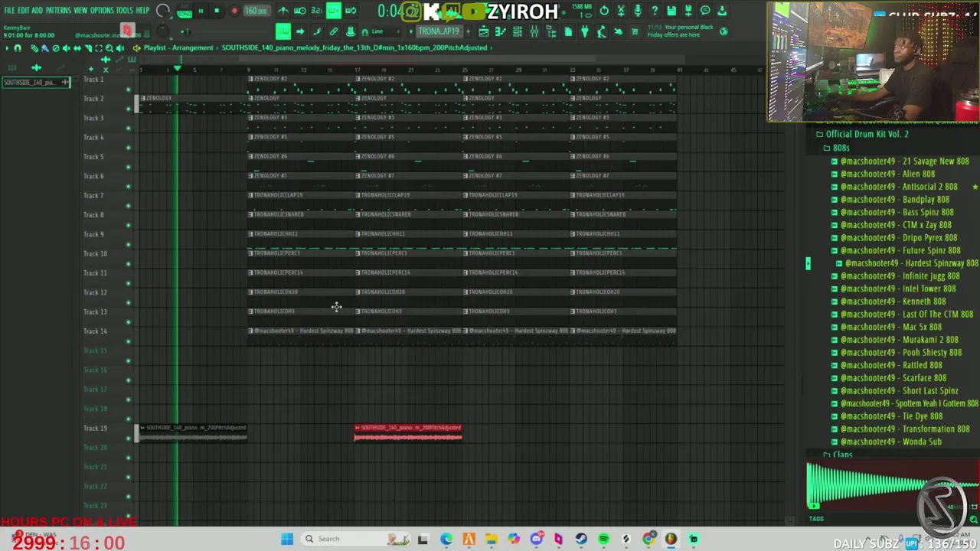Image resolution: width=980 pixels, height=551 pixels.
Task: Click the link chain icon
Action: pos(333,31)
